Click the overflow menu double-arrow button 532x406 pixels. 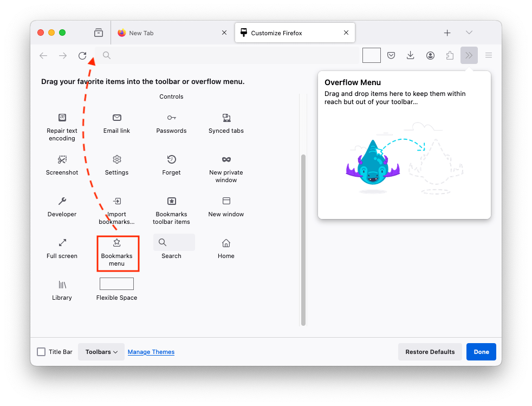[469, 55]
